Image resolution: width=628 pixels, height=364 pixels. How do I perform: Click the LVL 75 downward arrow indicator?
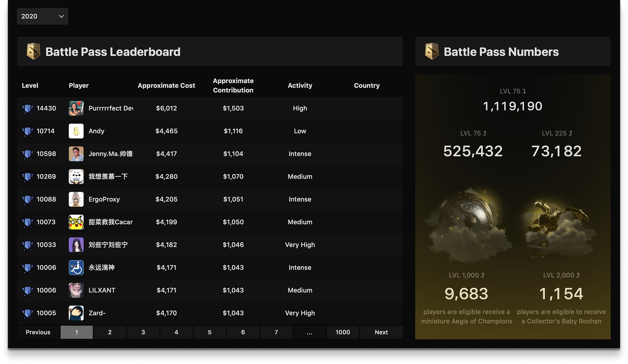(x=526, y=91)
